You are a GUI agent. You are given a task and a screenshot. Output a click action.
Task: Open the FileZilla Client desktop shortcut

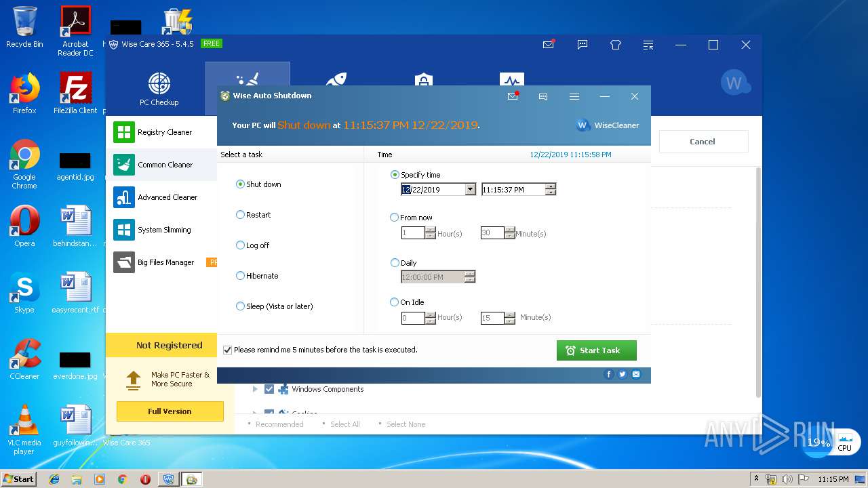click(x=75, y=94)
